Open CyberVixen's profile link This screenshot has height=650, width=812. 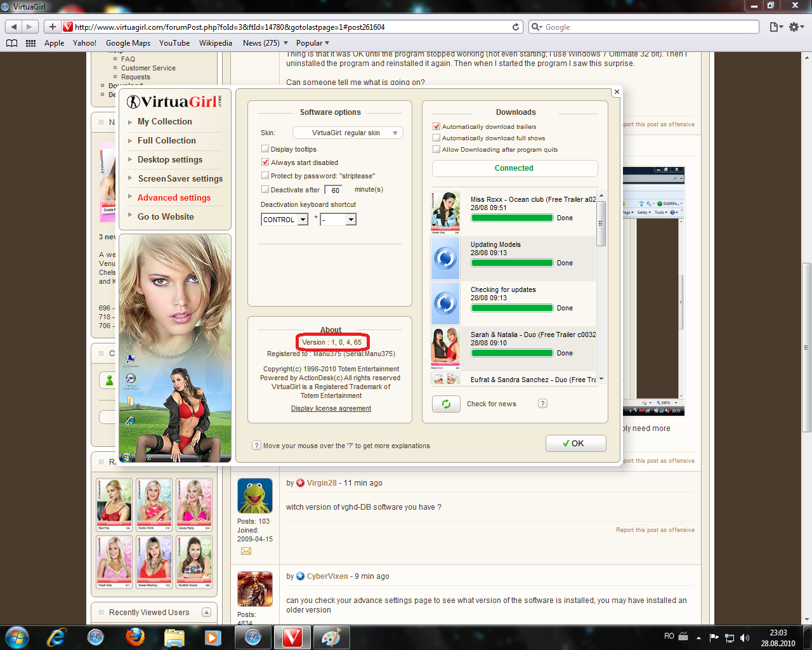coord(327,576)
